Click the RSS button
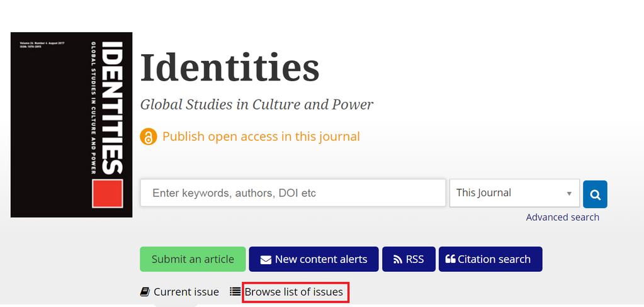 [409, 259]
